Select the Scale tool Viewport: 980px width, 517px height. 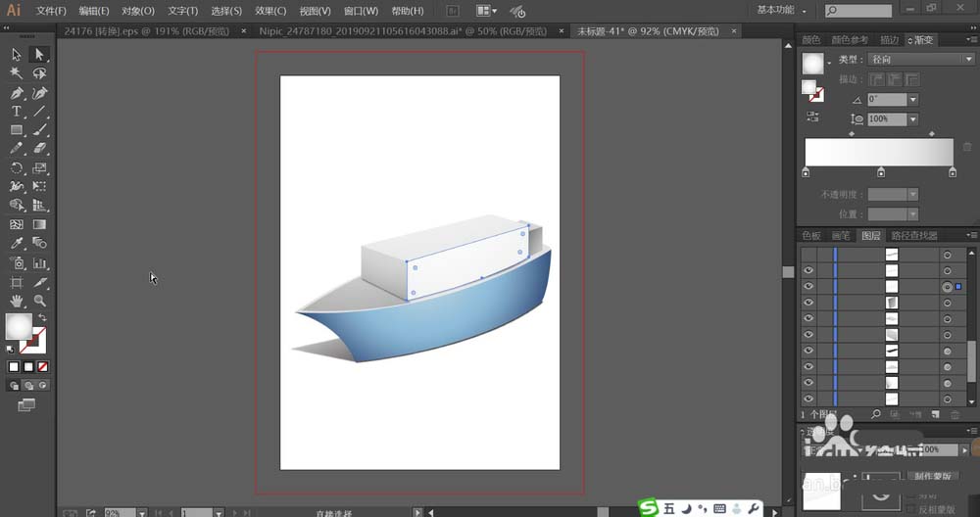[x=39, y=168]
